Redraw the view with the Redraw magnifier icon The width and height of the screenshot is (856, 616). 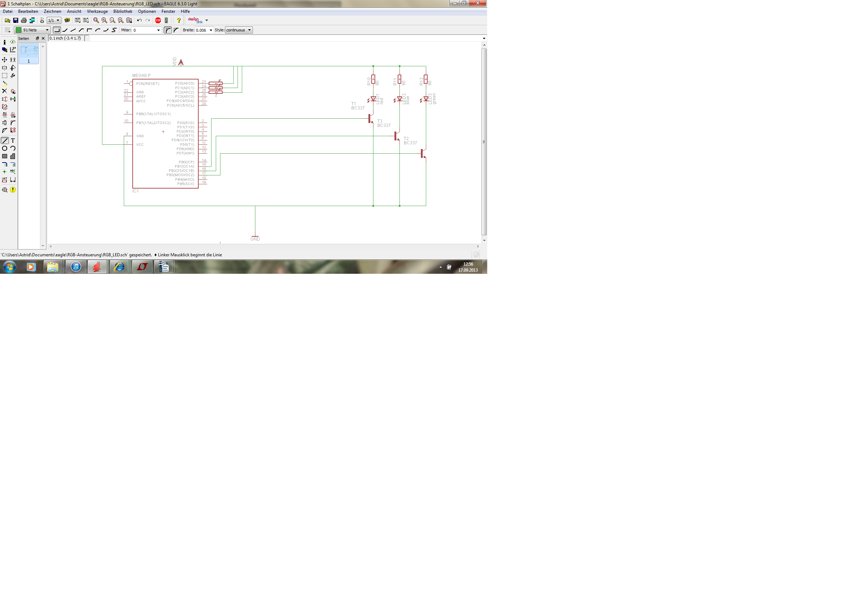point(121,20)
